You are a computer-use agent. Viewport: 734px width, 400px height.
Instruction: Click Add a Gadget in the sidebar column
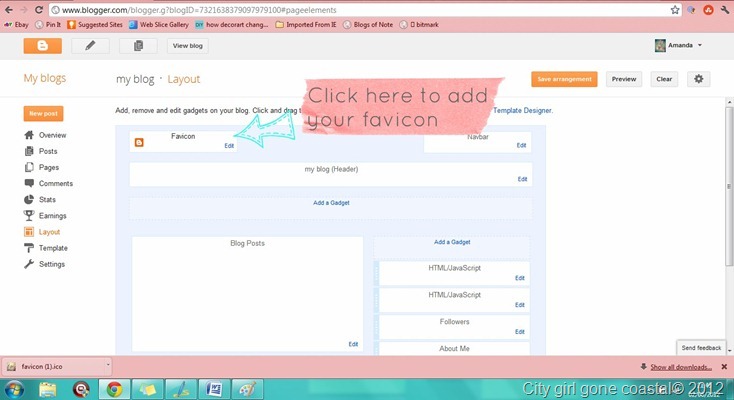(452, 242)
